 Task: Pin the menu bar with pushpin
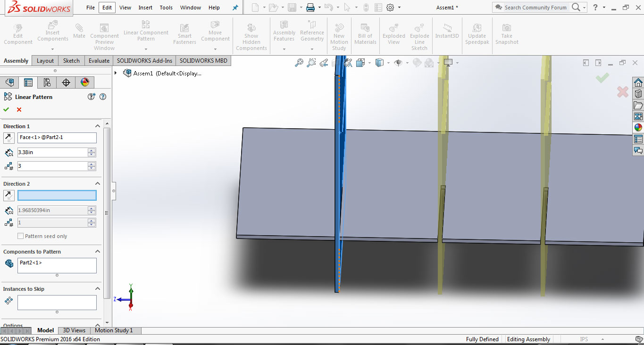click(235, 8)
